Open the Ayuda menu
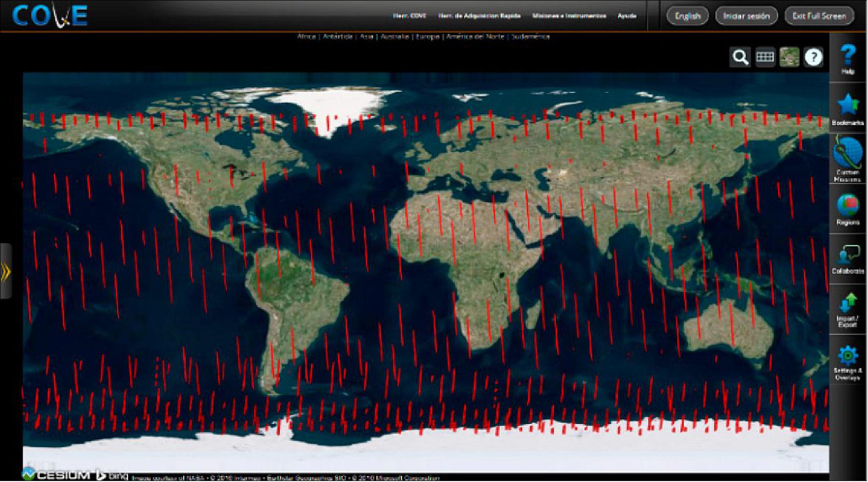The height and width of the screenshot is (482, 868). tap(627, 15)
